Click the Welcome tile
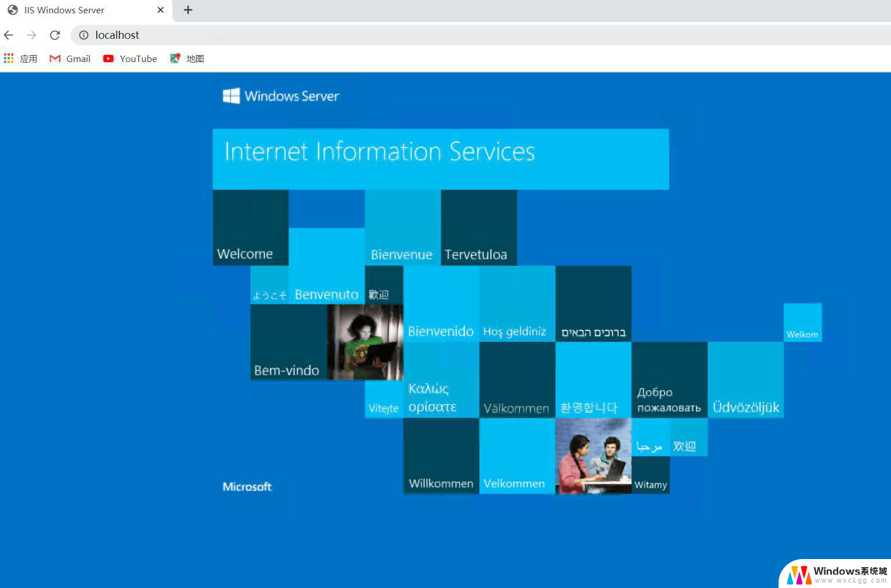This screenshot has height=588, width=891. [x=250, y=228]
